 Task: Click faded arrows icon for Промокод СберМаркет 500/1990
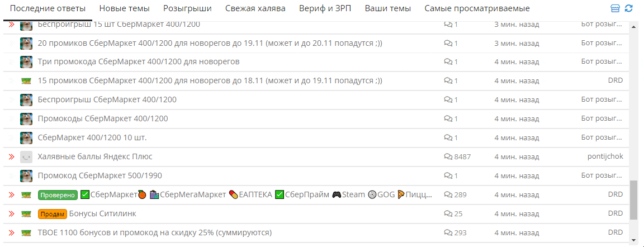pyautogui.click(x=12, y=175)
